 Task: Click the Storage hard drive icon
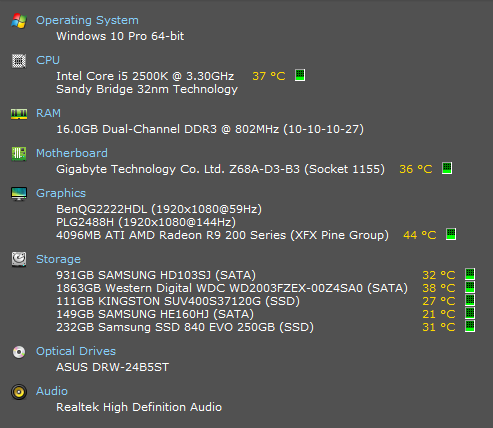(x=19, y=259)
